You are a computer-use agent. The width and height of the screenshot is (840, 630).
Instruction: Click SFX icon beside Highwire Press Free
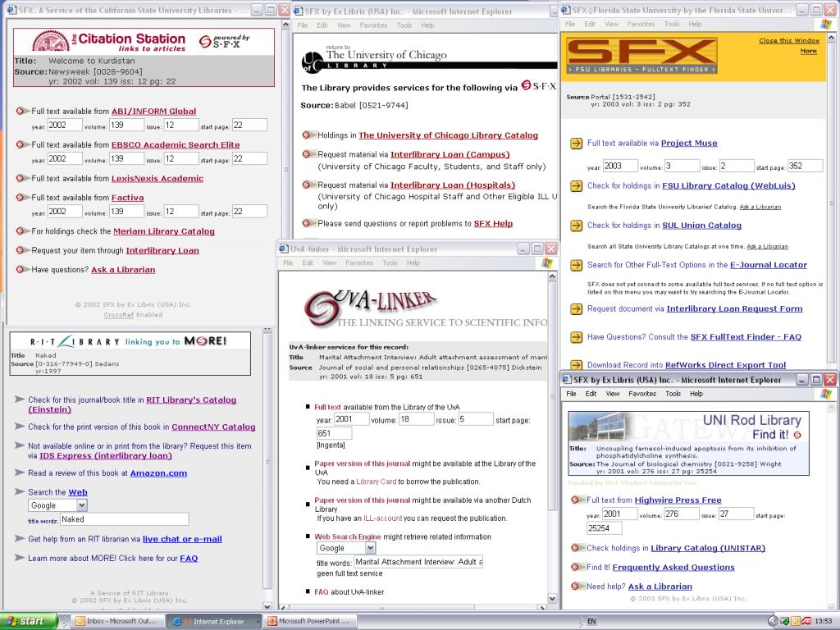pos(577,500)
